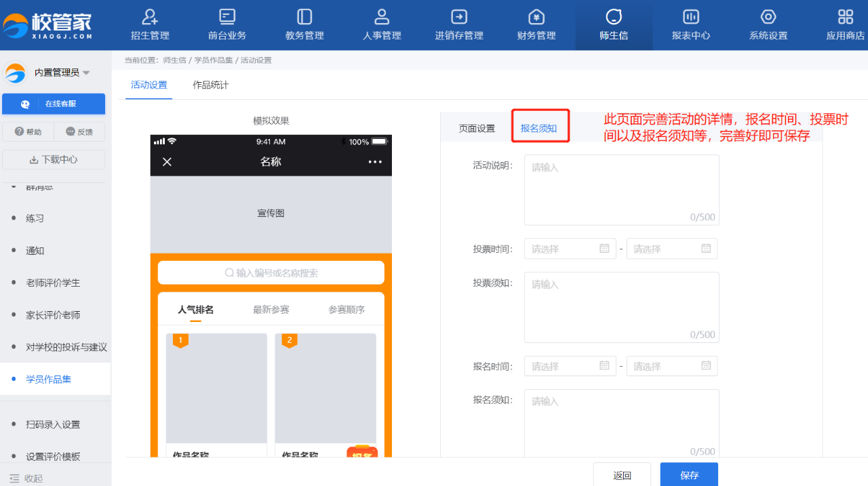
Task: Switch to 作品统计 tab
Action: 211,85
